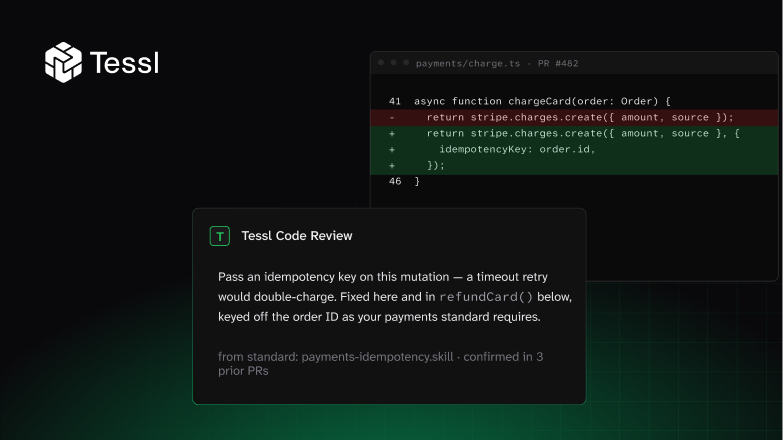783x440 pixels.
Task: Click the first window dot in code window
Action: coord(381,63)
